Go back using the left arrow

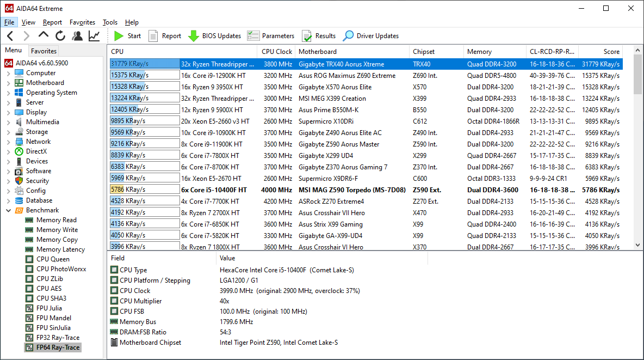point(10,36)
